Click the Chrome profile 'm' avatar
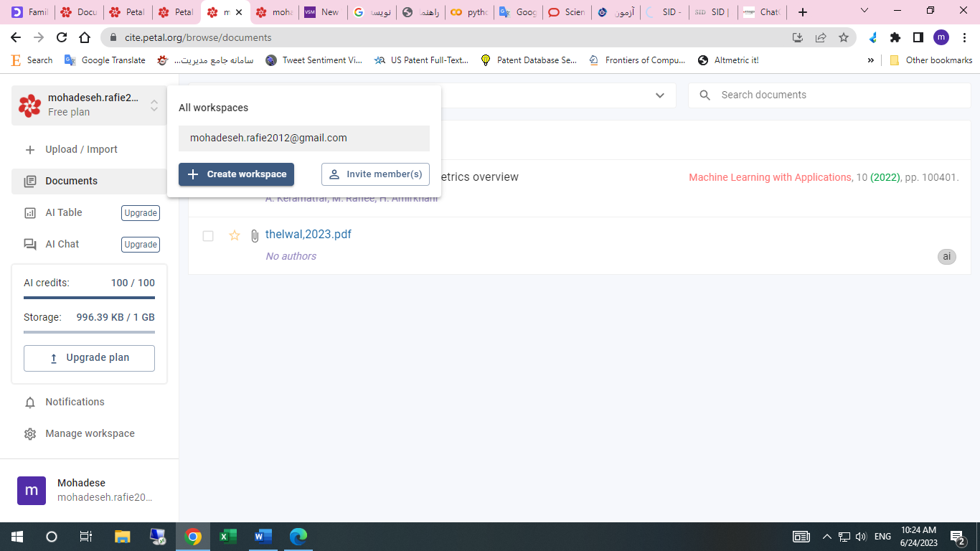 click(x=941, y=37)
